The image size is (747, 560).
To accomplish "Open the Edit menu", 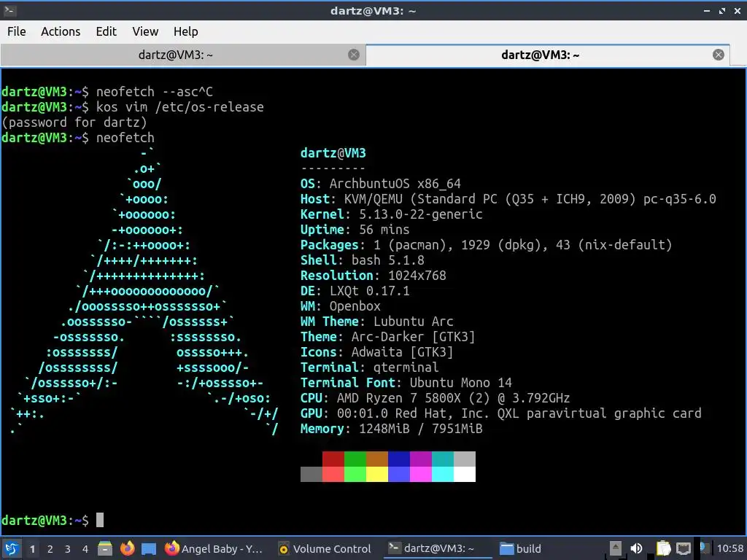I will (x=106, y=31).
